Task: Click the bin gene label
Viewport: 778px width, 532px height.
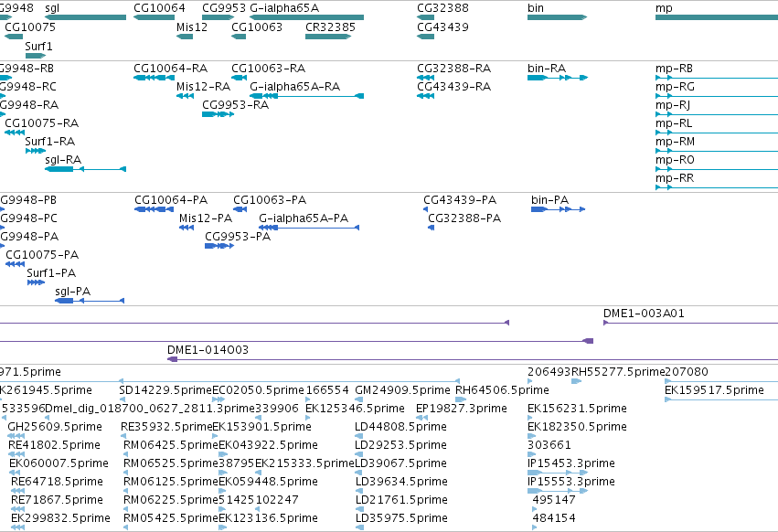Action: pyautogui.click(x=536, y=8)
